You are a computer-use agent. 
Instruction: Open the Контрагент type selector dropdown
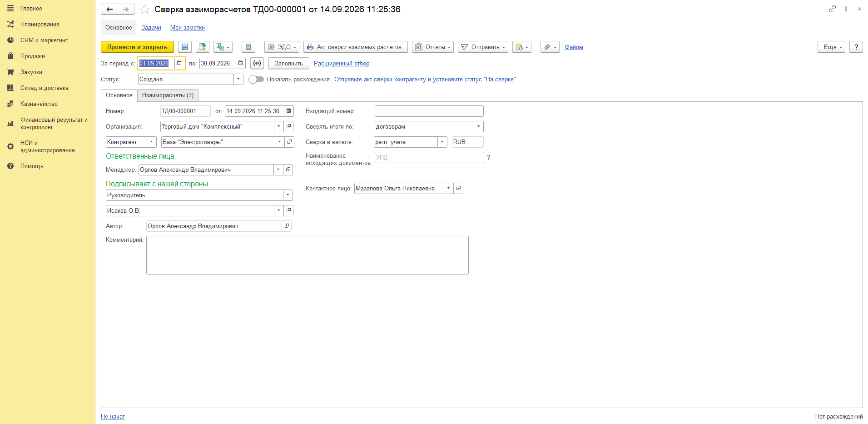152,142
